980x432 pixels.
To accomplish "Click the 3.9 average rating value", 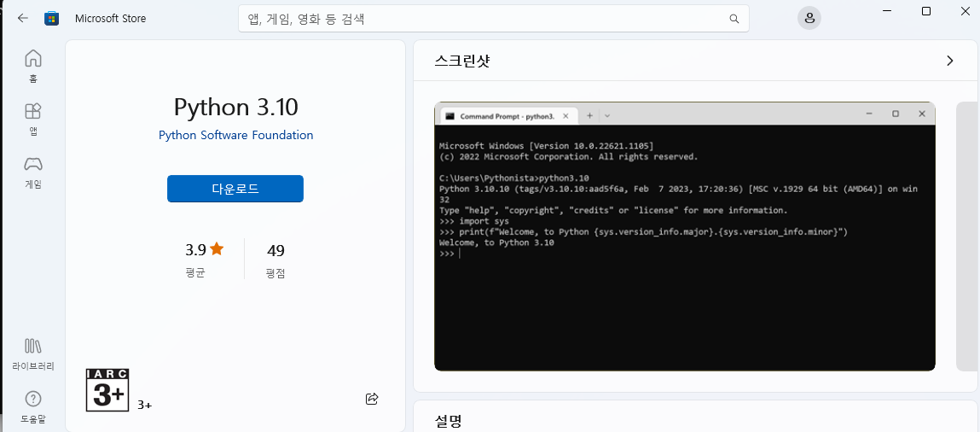I will 195,250.
